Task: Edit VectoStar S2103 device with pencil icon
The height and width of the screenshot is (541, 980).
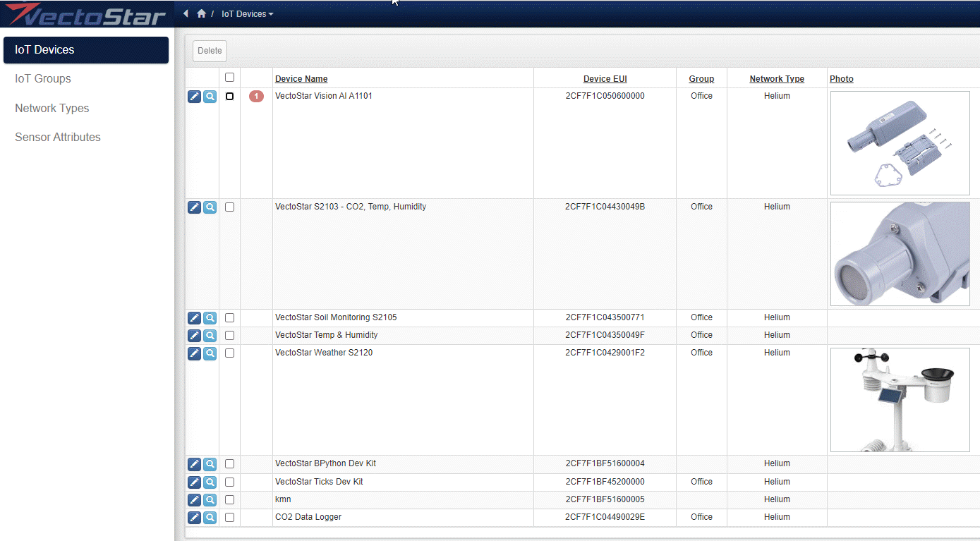Action: [194, 207]
